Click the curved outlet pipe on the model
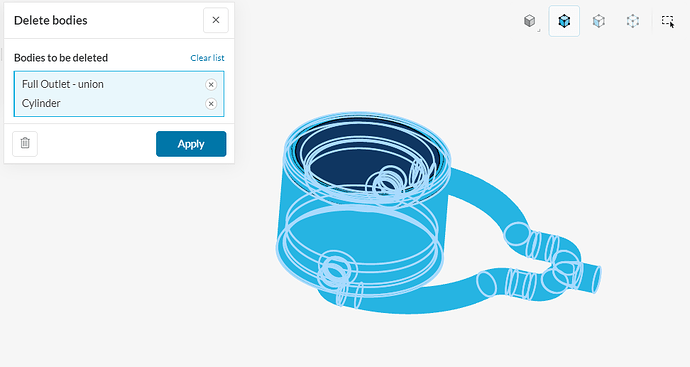 488,187
